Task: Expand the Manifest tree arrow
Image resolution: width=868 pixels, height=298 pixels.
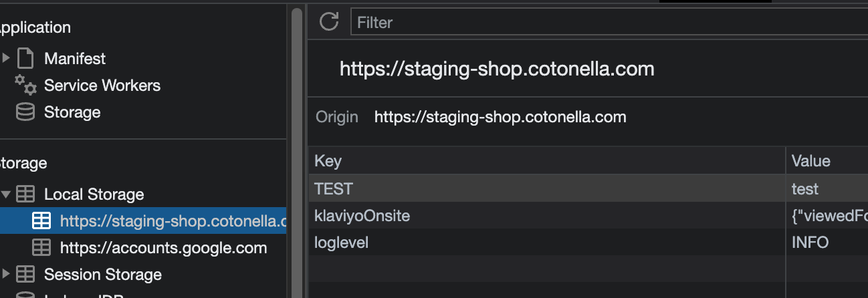Action: 6,59
